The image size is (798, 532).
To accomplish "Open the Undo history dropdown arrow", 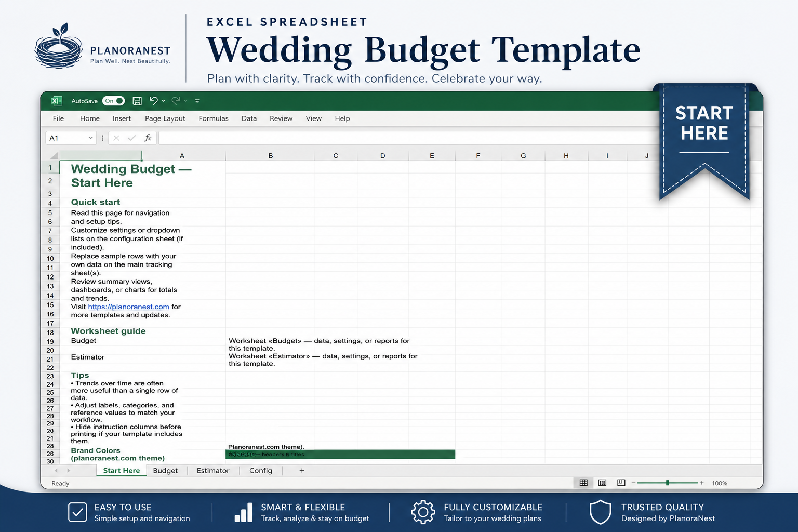I will [164, 101].
